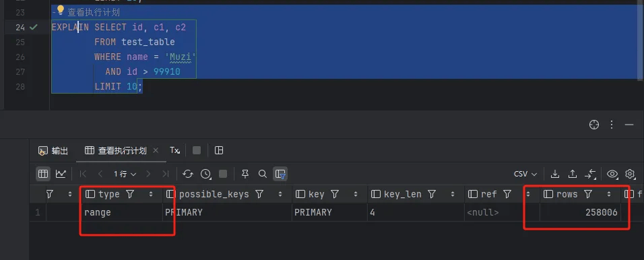The height and width of the screenshot is (260, 644).
Task: Go to next page of results
Action: (x=148, y=174)
